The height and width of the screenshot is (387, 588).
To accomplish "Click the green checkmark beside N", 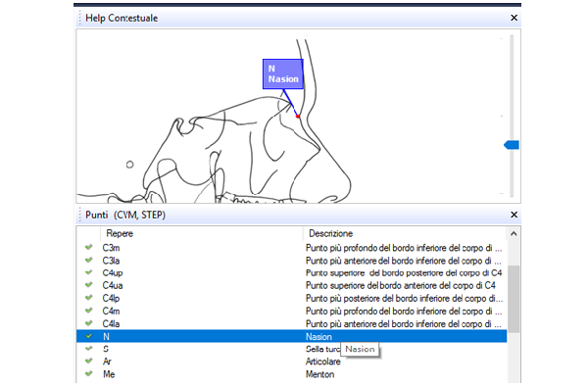I will coord(88,336).
